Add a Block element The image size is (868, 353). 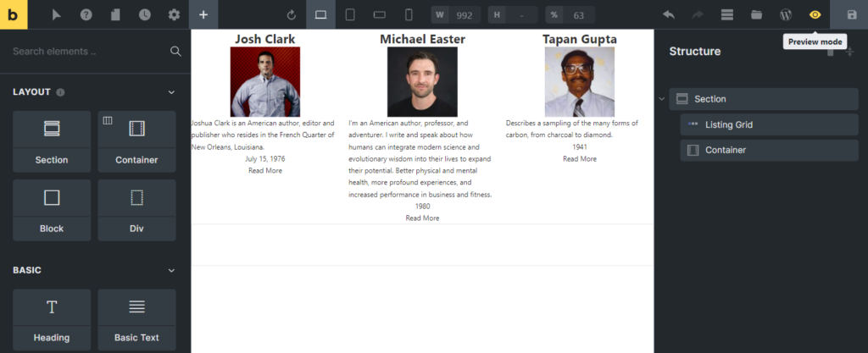click(x=52, y=210)
